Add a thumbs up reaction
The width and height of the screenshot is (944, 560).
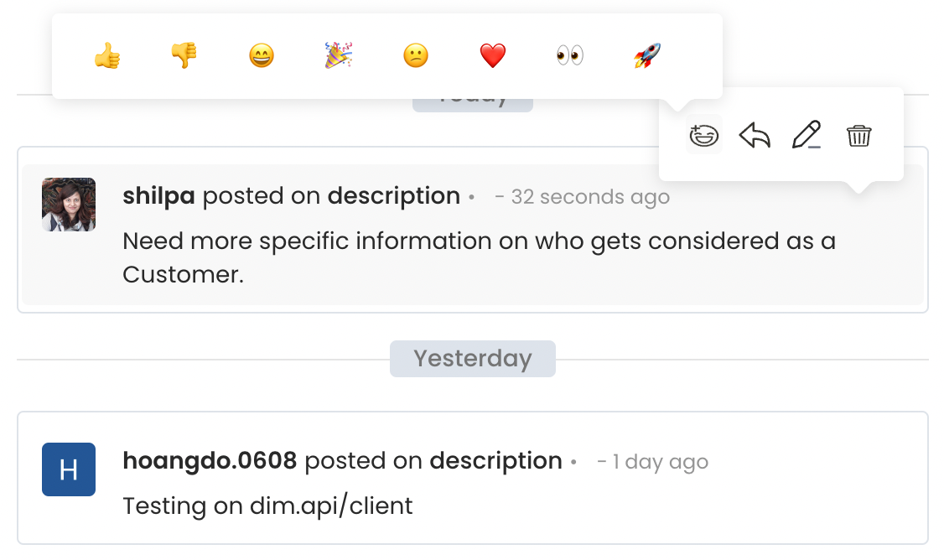(107, 55)
